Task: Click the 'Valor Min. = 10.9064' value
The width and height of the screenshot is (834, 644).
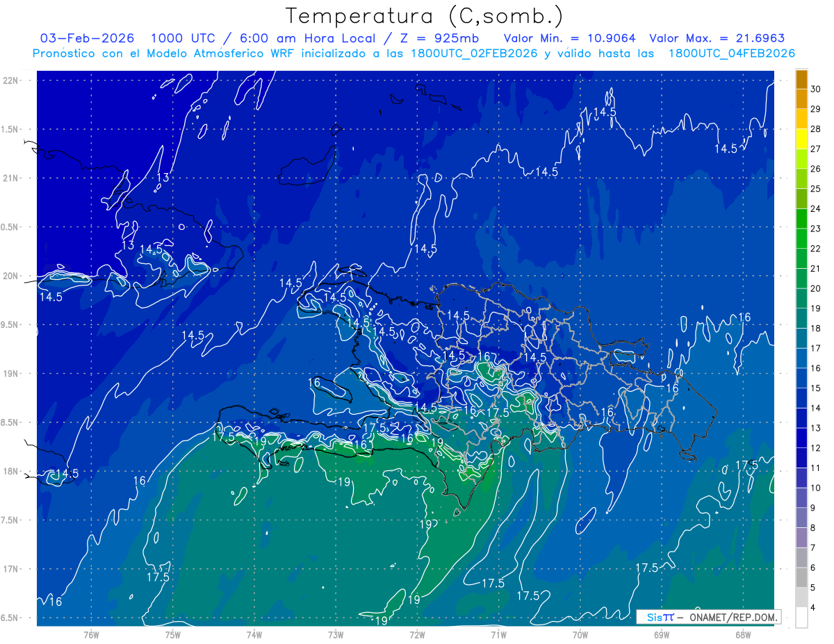Action: 569,38
